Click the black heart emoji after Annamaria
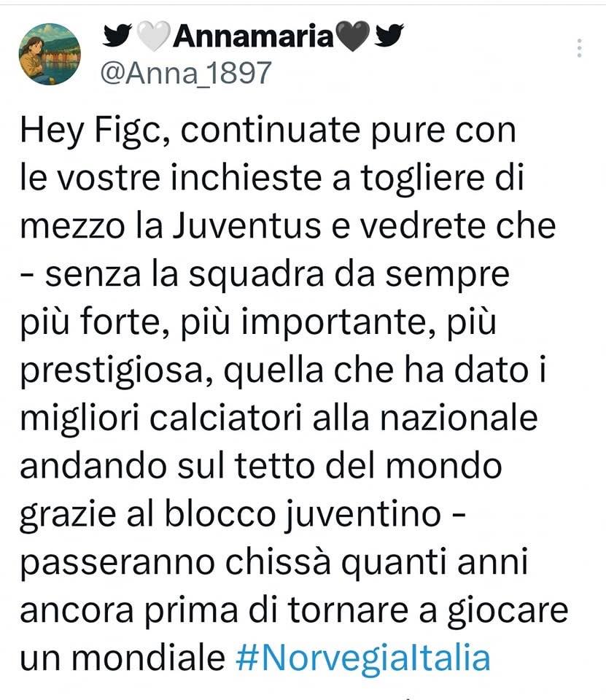Screen dimensions: 606x700 point(353,36)
